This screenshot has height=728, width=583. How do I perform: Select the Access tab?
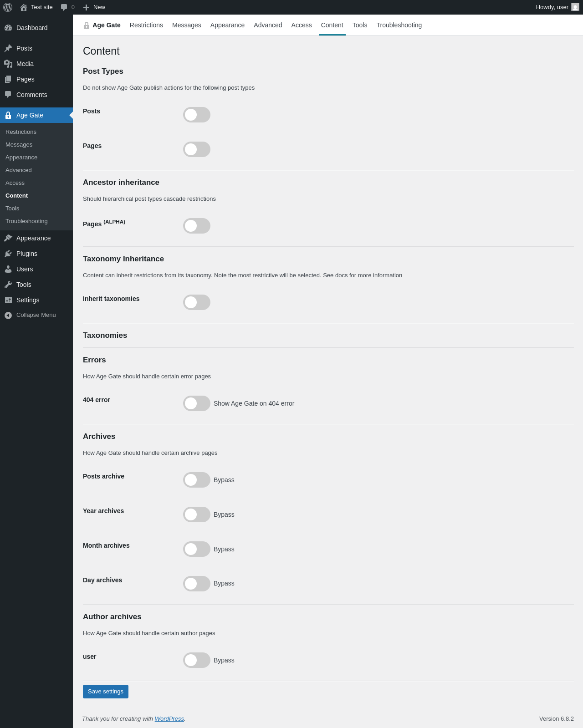pyautogui.click(x=302, y=25)
